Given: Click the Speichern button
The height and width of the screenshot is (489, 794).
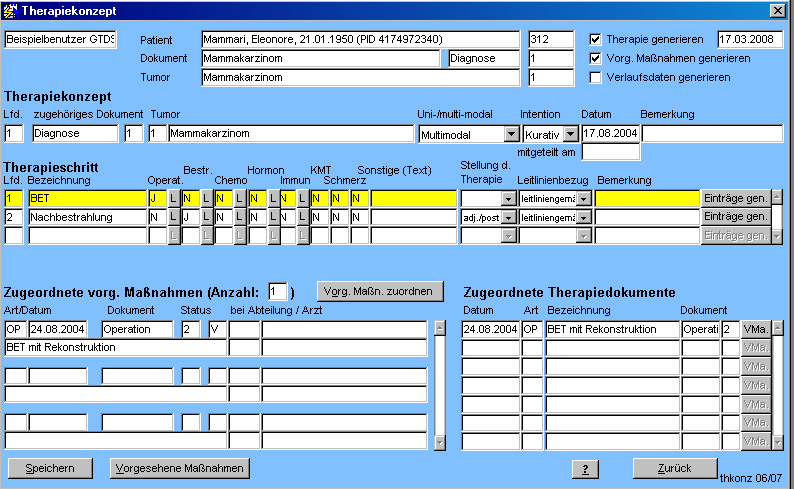Looking at the screenshot, I should coord(48,468).
